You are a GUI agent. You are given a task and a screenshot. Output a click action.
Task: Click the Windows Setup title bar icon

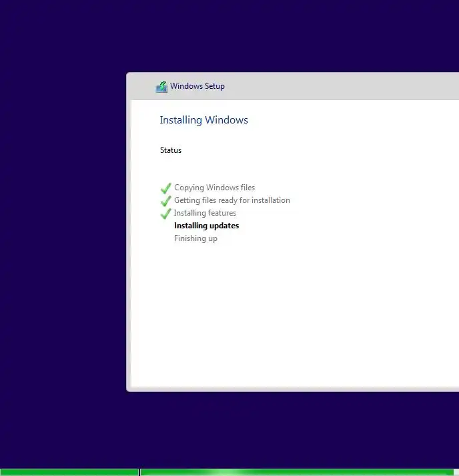(x=161, y=87)
